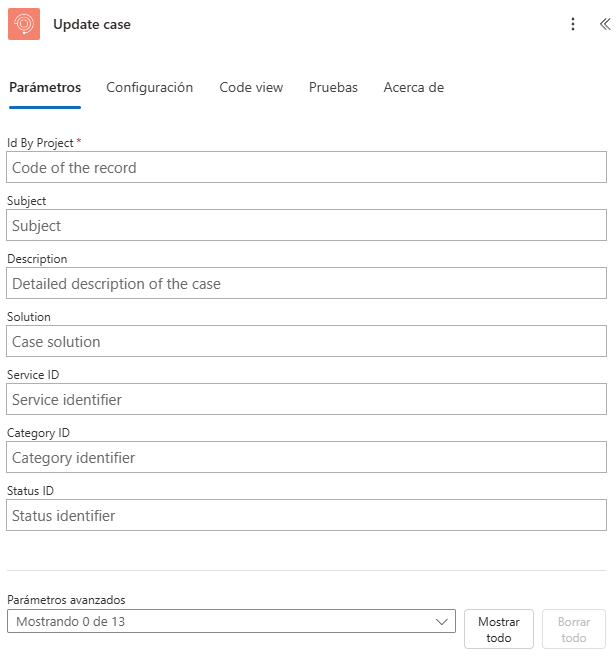The width and height of the screenshot is (616, 663).
Task: Open the Pruebas tab
Action: [x=333, y=87]
